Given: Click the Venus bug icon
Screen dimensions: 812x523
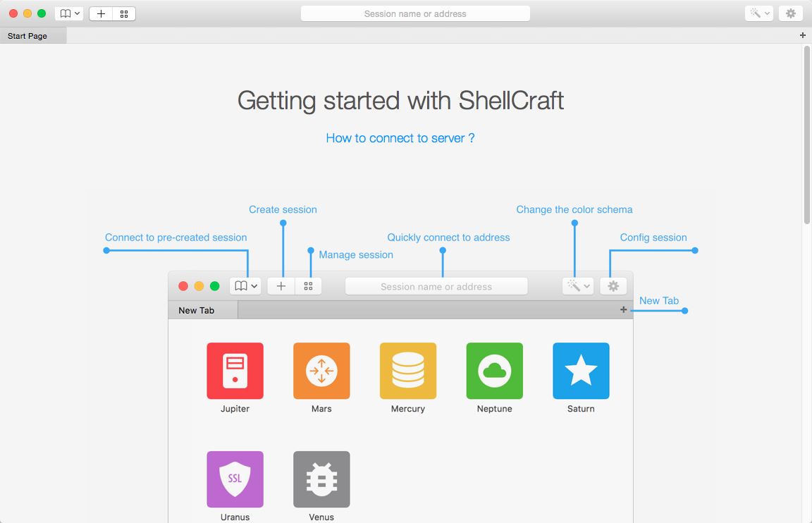Looking at the screenshot, I should (x=321, y=479).
